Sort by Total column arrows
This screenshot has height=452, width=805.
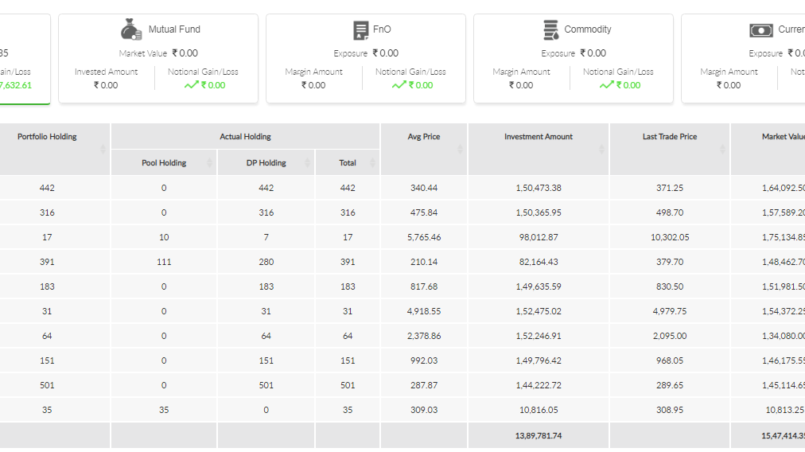pos(373,163)
